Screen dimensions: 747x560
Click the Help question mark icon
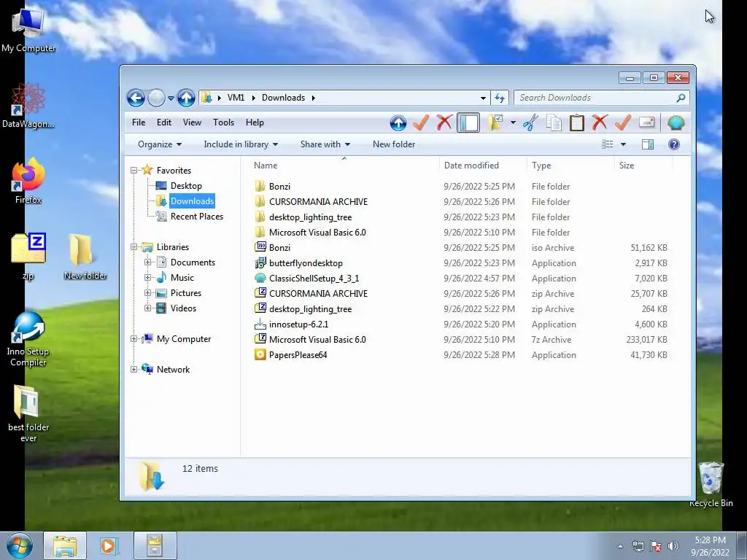pos(673,144)
